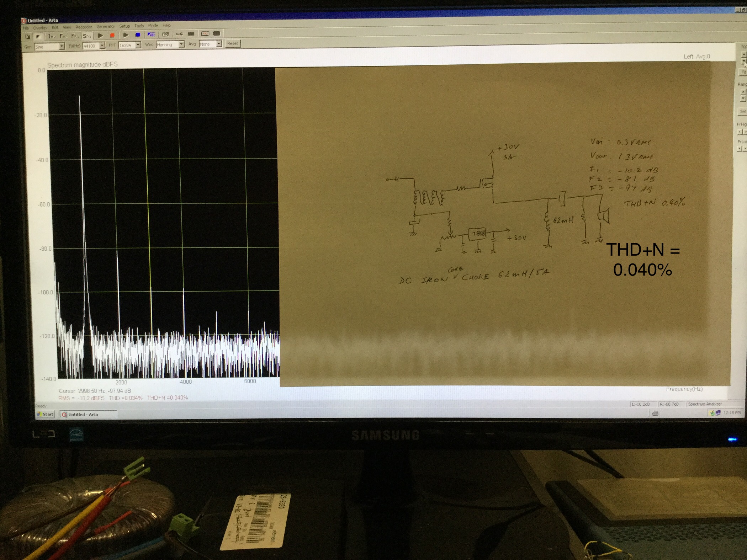Click the Spectrum magnitude dBFS label

(83, 65)
